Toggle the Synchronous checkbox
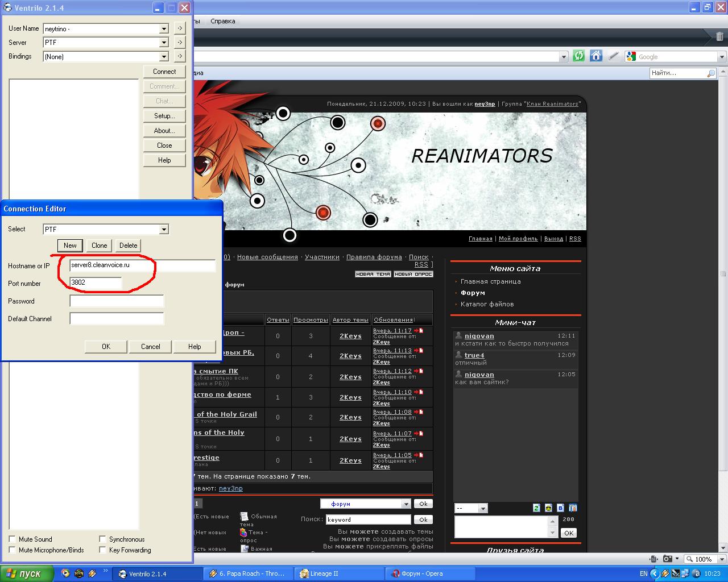Screen dimensions: 728x582 102,539
